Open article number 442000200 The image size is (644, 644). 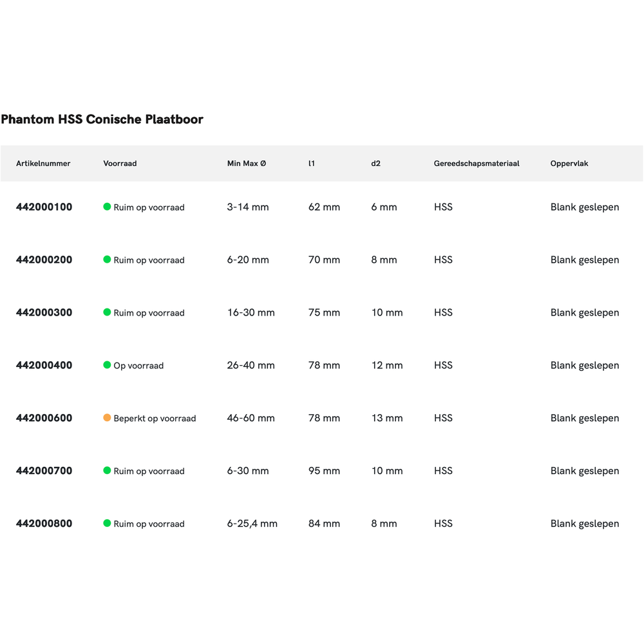[44, 260]
